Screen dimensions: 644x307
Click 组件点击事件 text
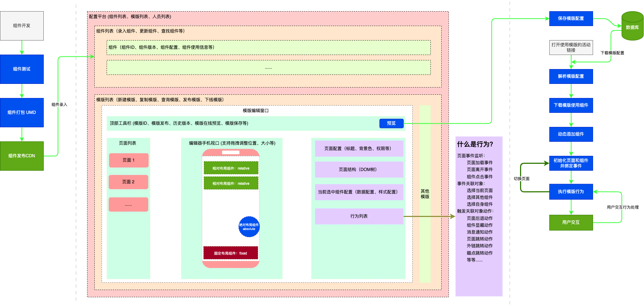pyautogui.click(x=480, y=177)
